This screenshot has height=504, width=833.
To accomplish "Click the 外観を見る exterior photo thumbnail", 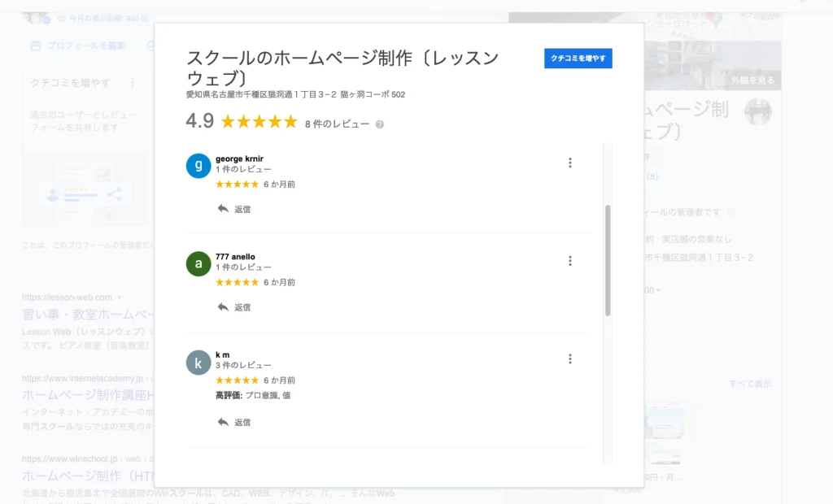I will pyautogui.click(x=752, y=80).
